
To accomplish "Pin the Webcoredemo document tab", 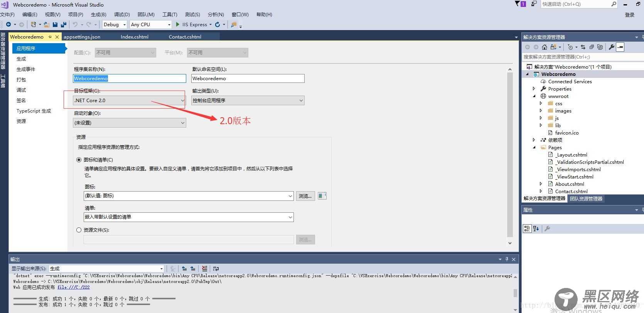I will [x=50, y=37].
